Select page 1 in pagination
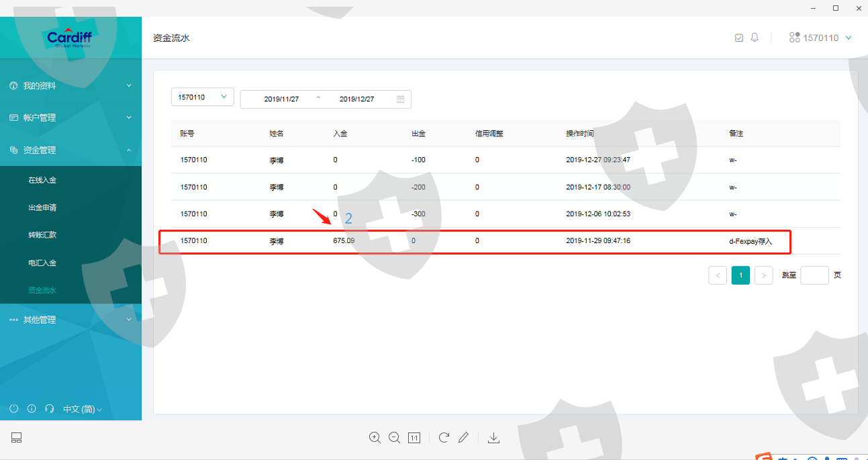Viewport: 868px width, 460px height. (740, 275)
